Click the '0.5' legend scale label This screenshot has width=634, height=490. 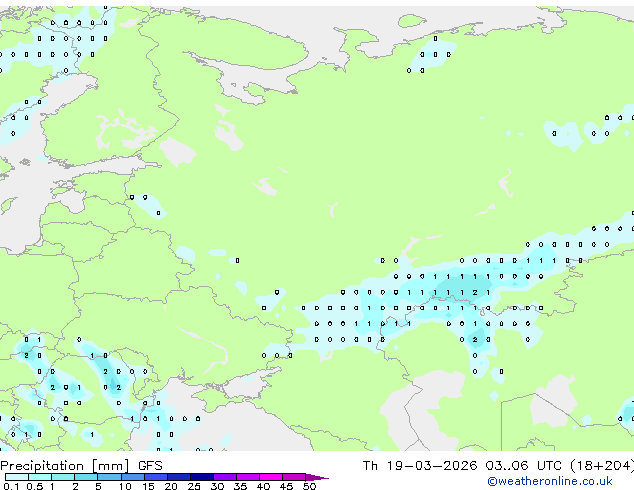[x=35, y=486]
